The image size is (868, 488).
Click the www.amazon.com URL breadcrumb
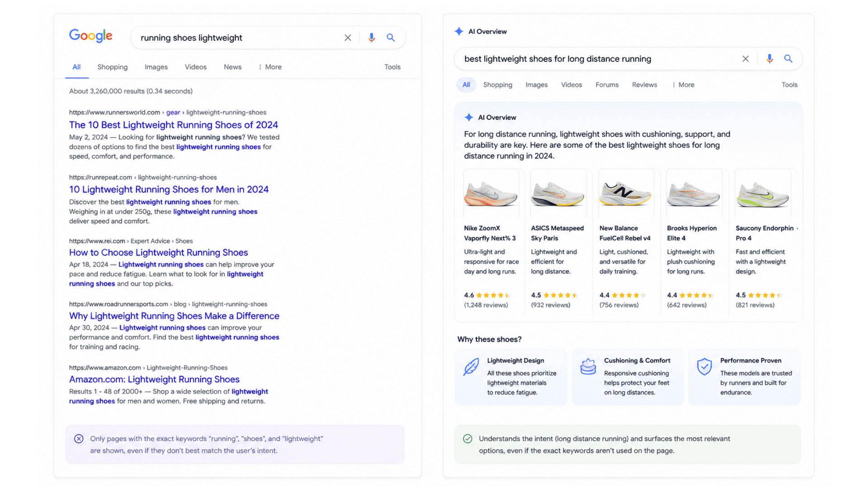point(148,368)
